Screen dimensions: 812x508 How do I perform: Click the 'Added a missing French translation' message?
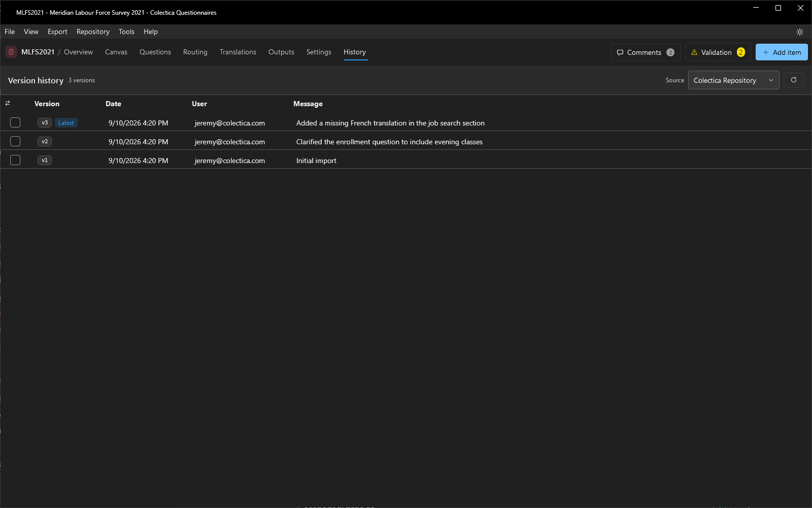[390, 123]
